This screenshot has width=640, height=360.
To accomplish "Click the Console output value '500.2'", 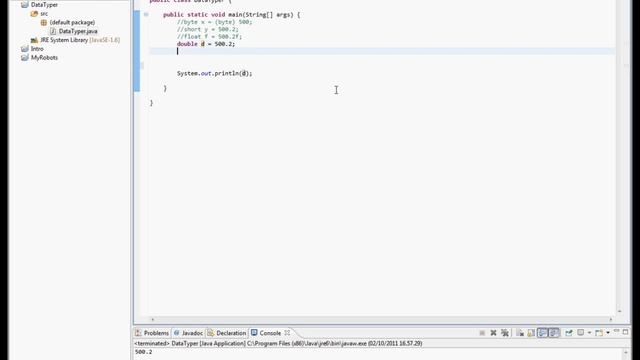I will point(143,352).
